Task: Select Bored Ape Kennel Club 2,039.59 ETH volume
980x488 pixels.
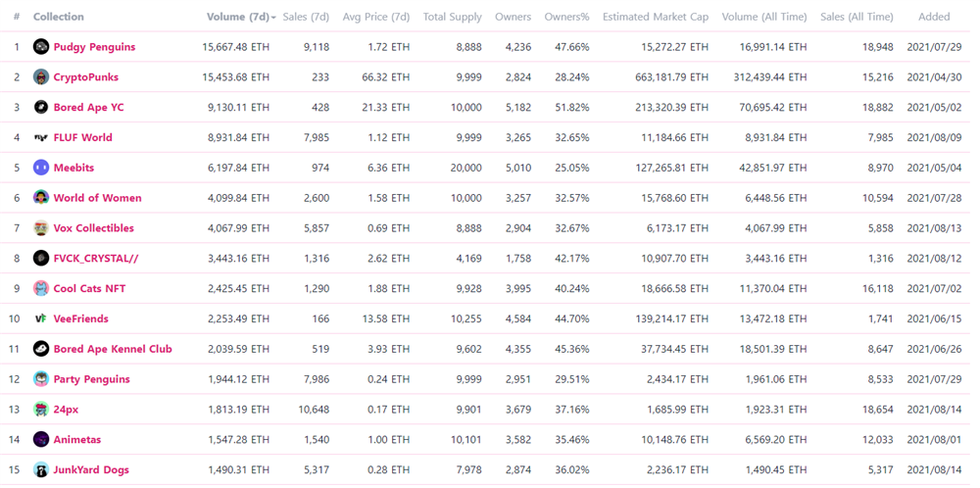Action: click(x=238, y=349)
